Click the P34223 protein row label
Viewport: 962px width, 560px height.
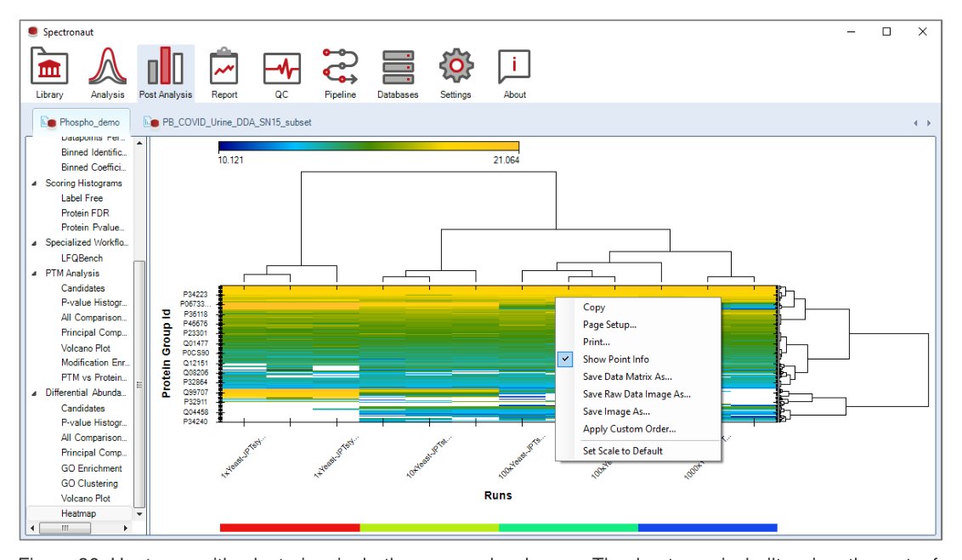pos(195,294)
